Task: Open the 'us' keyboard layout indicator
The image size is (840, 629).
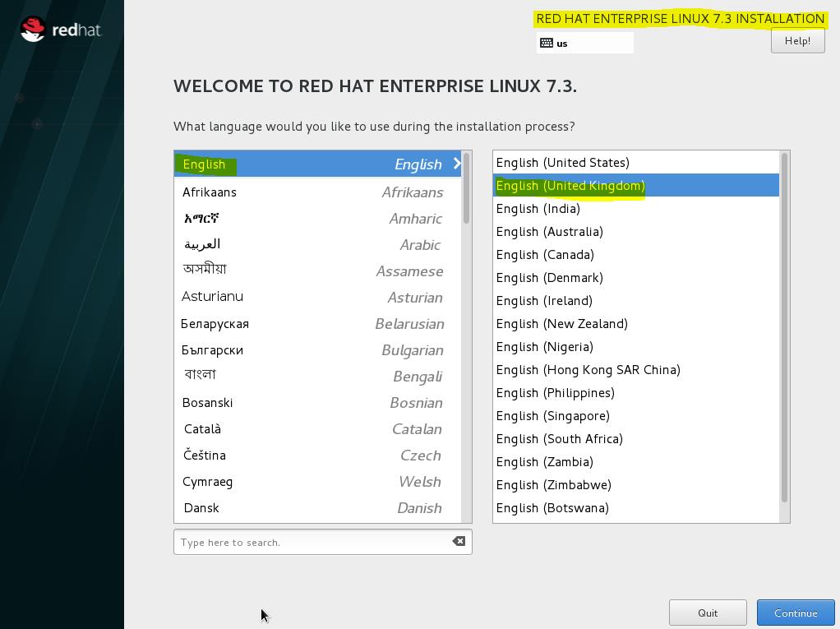Action: point(584,43)
